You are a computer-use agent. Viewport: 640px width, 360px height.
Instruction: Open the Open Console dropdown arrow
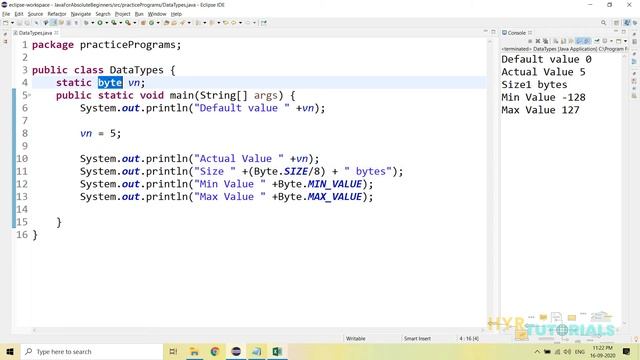coord(625,41)
